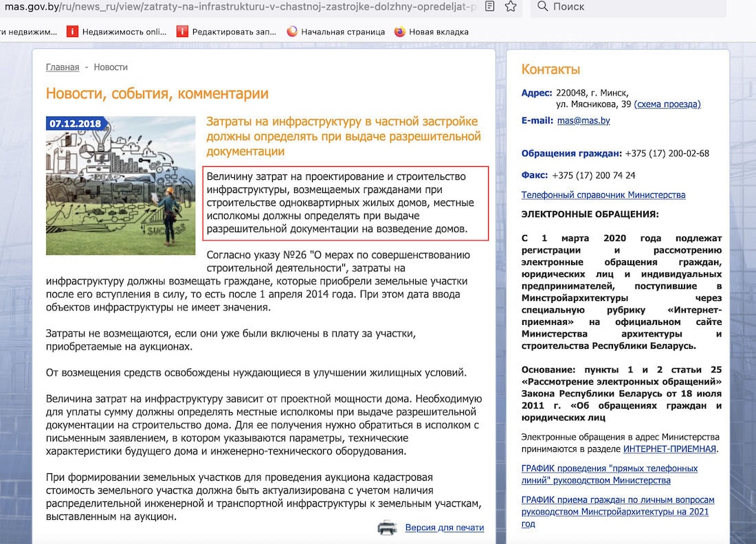756x544 pixels.
Task: Toggle reader view icon in address bar
Action: 489,6
